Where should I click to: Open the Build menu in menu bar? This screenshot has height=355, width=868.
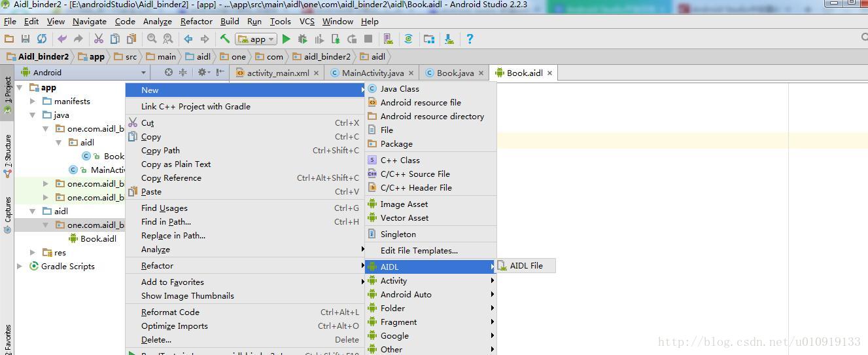[x=230, y=21]
